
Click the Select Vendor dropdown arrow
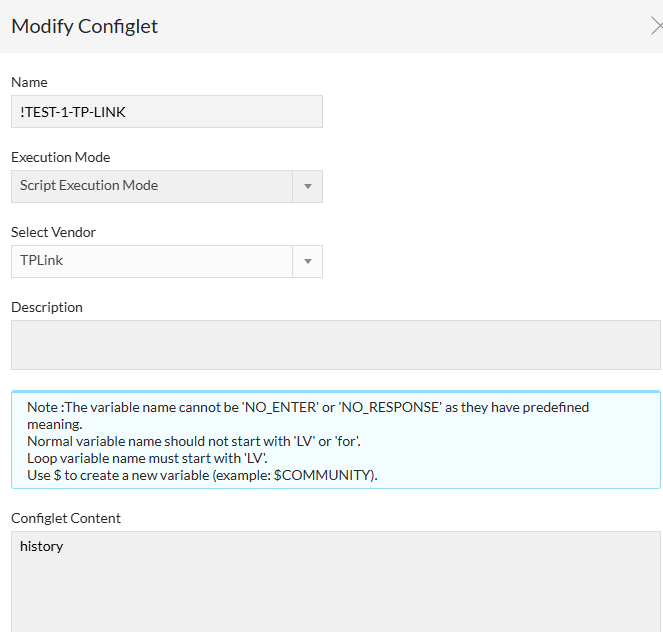pos(307,261)
